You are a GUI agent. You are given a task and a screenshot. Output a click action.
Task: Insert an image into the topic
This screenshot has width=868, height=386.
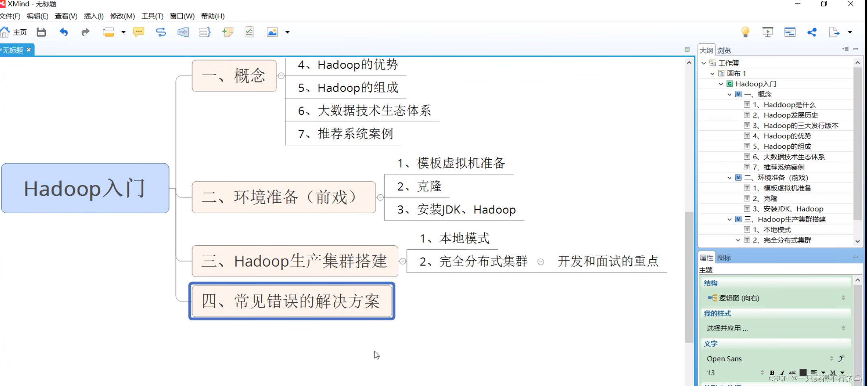pos(272,32)
